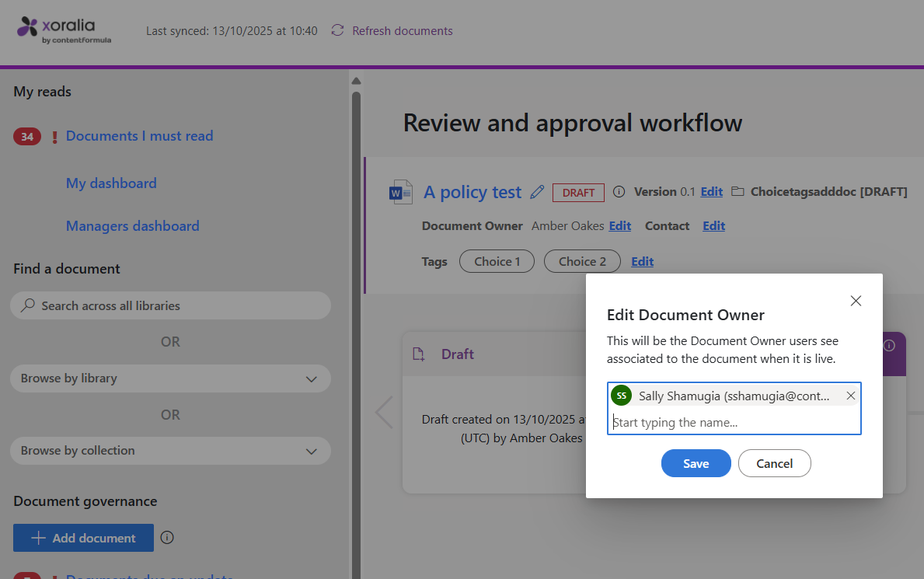
Task: Open Documents I must read
Action: [139, 136]
